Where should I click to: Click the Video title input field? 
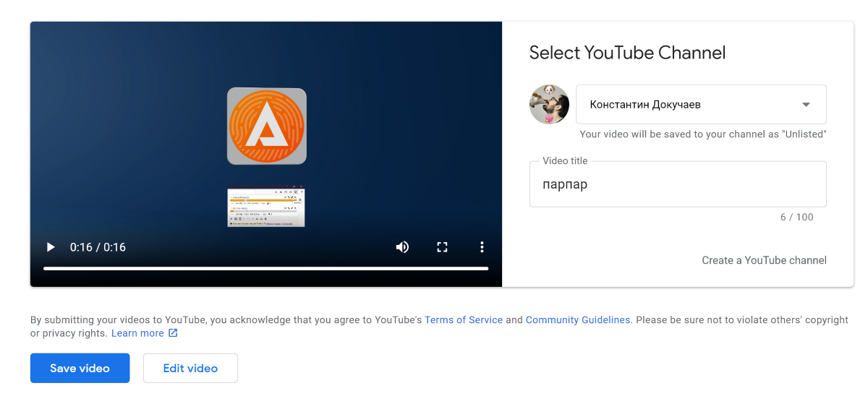coord(678,184)
